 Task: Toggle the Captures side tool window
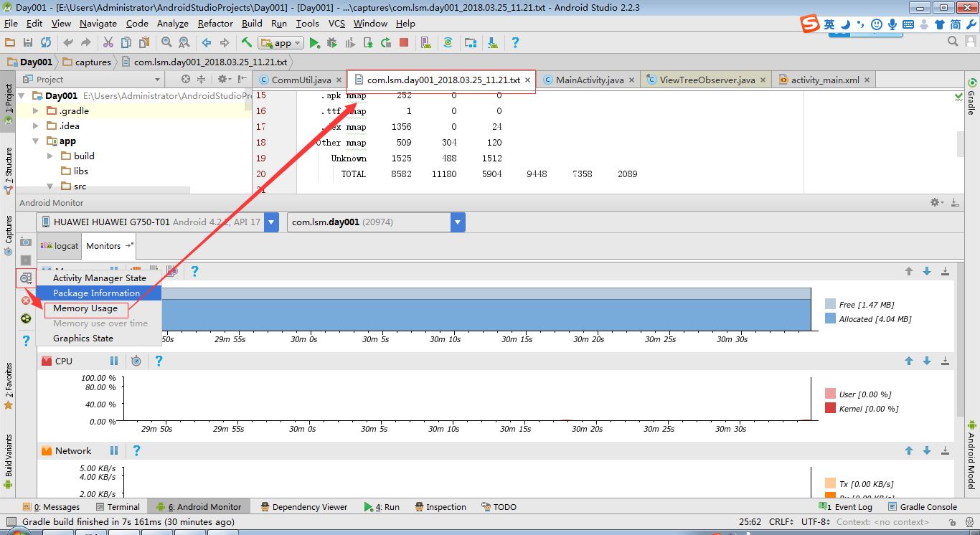click(9, 235)
